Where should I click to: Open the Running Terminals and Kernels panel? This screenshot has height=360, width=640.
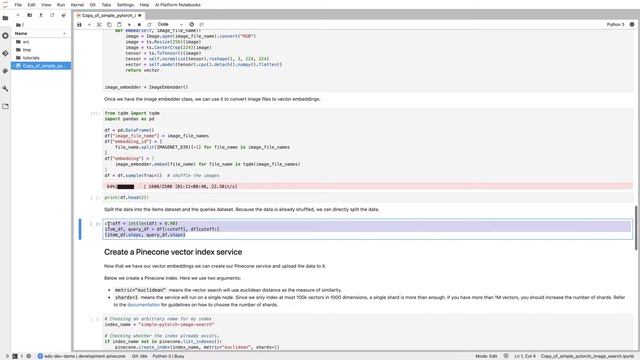coord(5,36)
